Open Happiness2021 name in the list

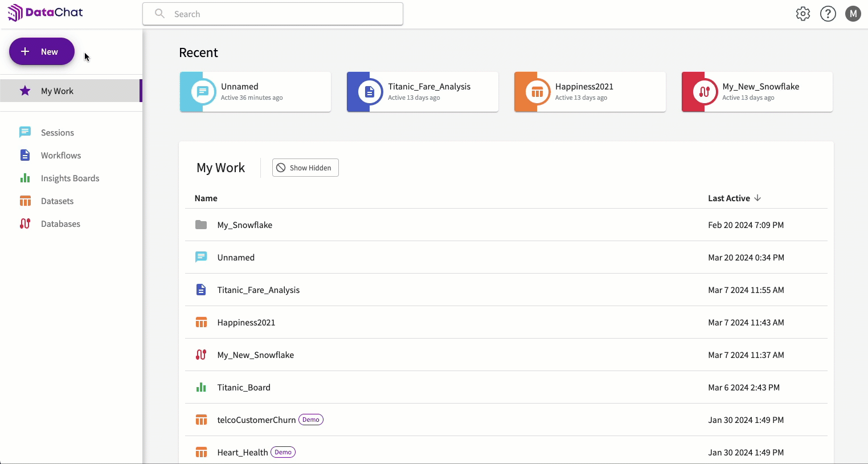(x=246, y=322)
